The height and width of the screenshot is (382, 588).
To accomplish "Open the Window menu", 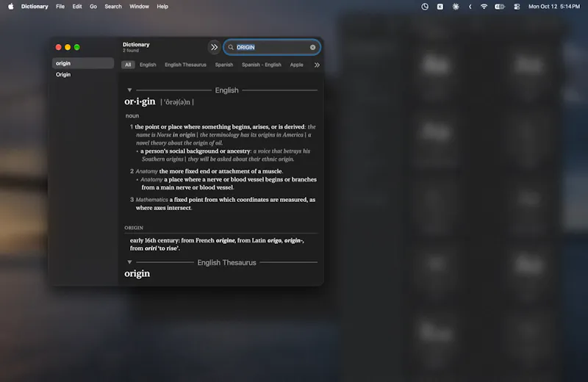I will [x=139, y=7].
